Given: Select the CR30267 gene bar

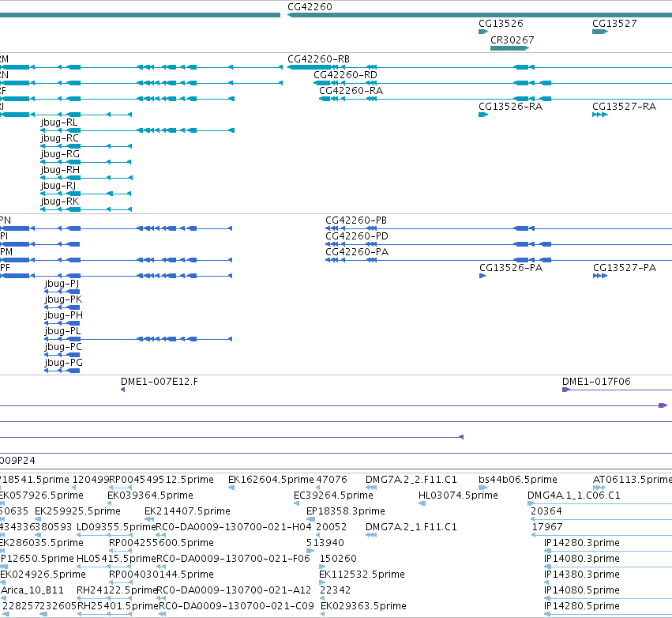Looking at the screenshot, I should (x=509, y=48).
